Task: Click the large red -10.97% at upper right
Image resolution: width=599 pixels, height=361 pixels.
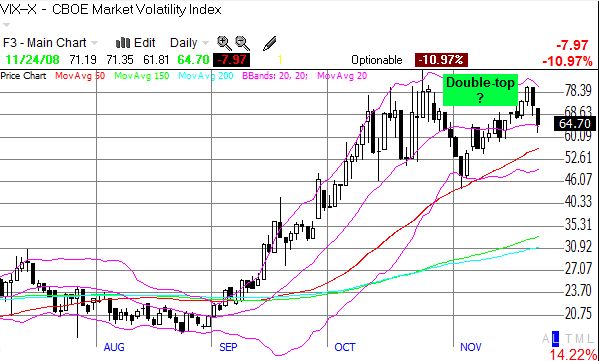Action: (568, 61)
